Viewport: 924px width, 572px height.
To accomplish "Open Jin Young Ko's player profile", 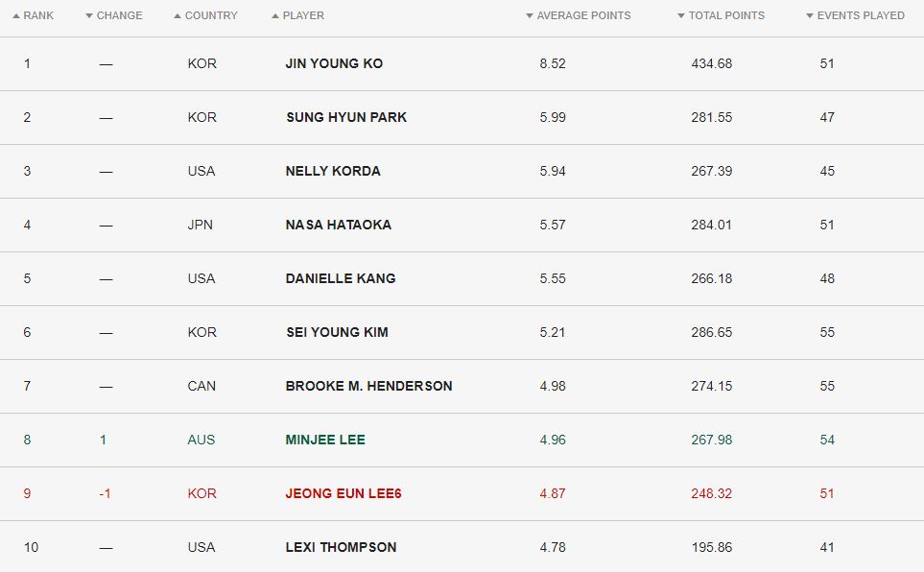I will click(x=334, y=63).
